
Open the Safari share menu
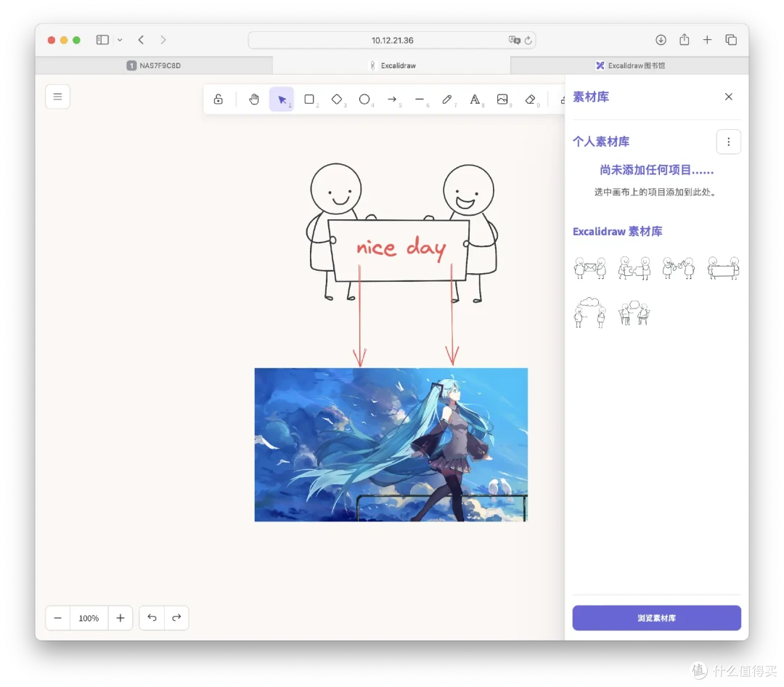[x=684, y=39]
